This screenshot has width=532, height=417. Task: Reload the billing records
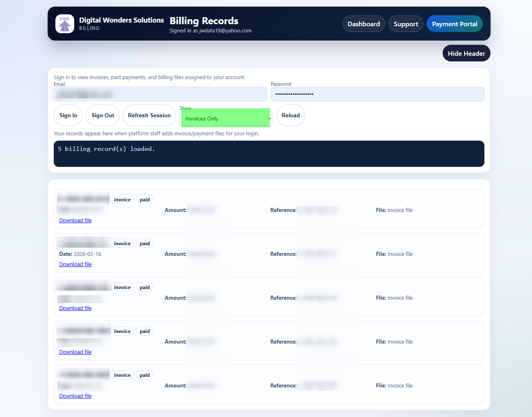coord(290,115)
